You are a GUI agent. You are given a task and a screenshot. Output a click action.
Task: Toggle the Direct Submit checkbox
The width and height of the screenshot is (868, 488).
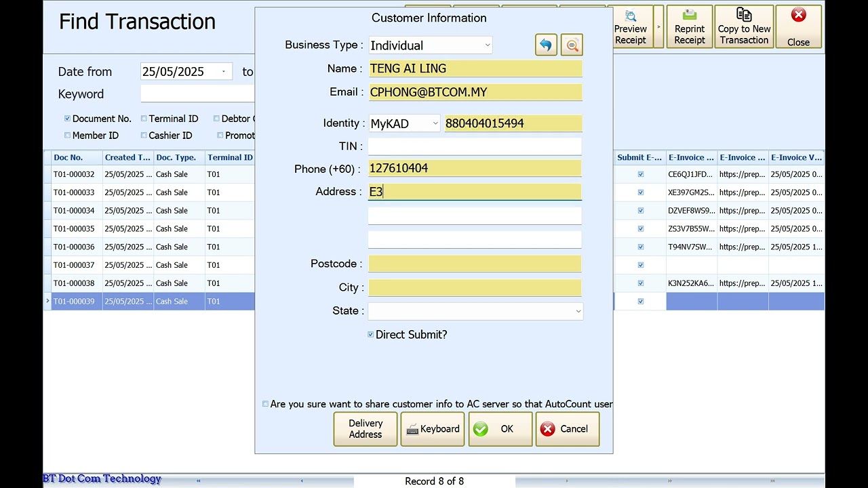[371, 335]
